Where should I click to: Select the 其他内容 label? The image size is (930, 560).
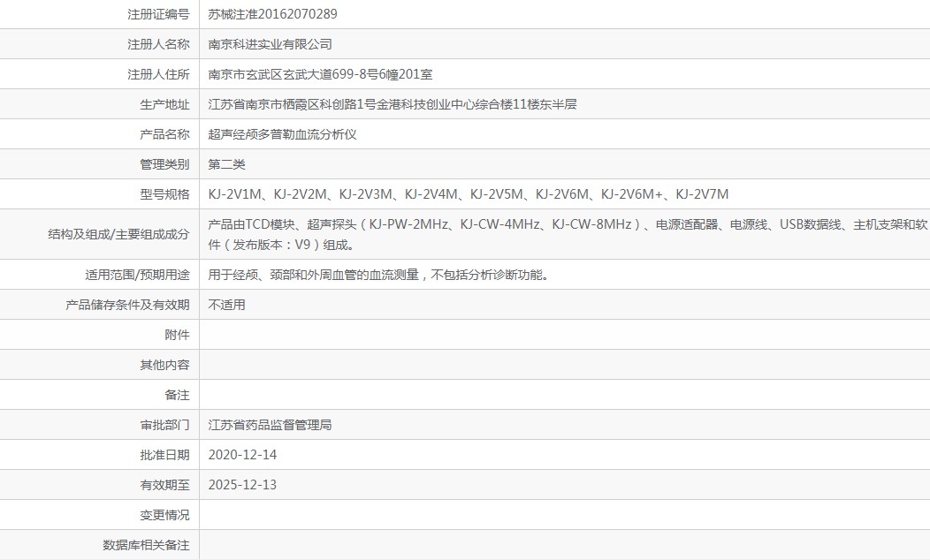tap(165, 365)
